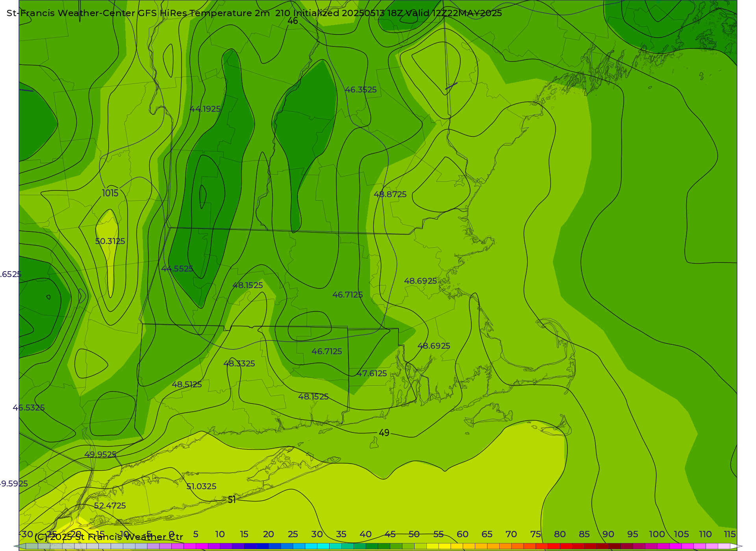The width and height of the screenshot is (756, 551).
Task: Click the 1015 pressure contour label
Action: pyautogui.click(x=110, y=193)
